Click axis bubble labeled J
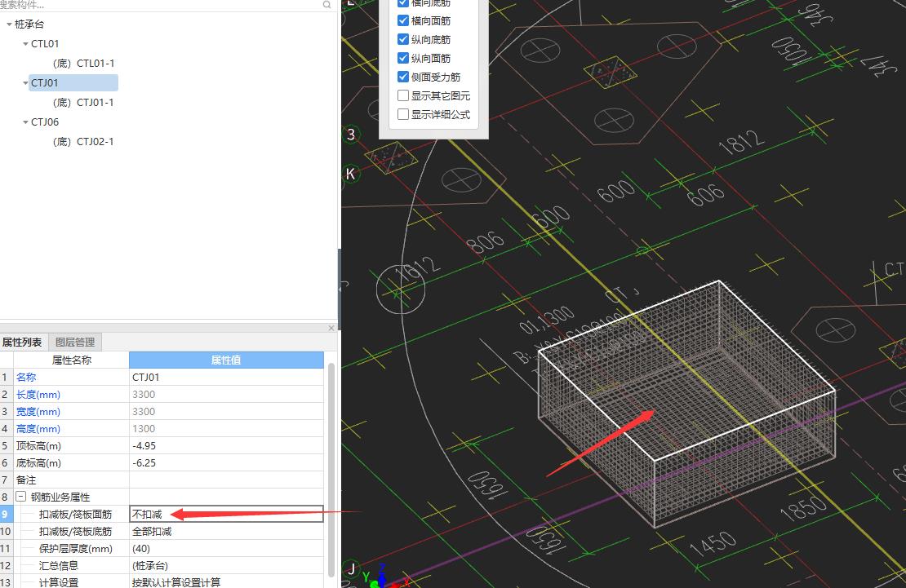 click(x=351, y=568)
